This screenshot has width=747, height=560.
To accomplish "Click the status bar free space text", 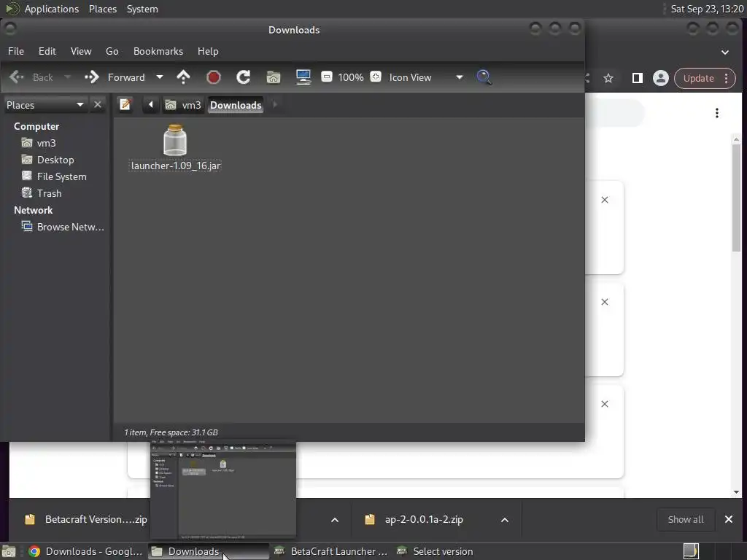I will click(184, 432).
